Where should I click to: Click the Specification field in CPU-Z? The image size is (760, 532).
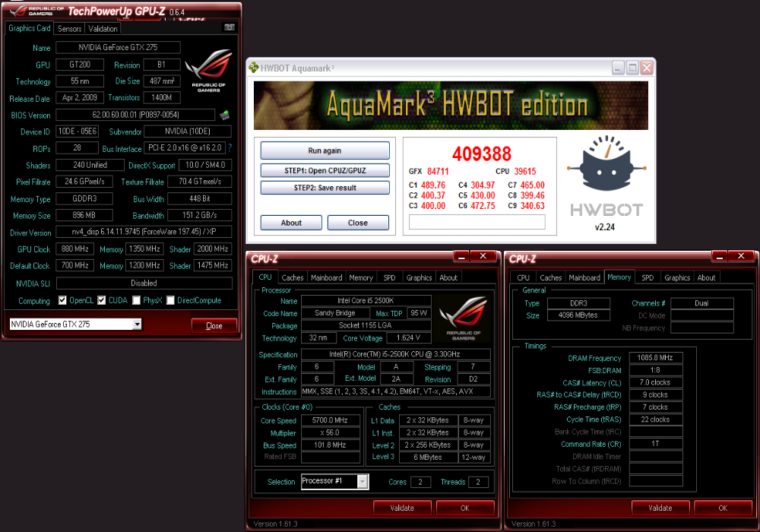(395, 354)
